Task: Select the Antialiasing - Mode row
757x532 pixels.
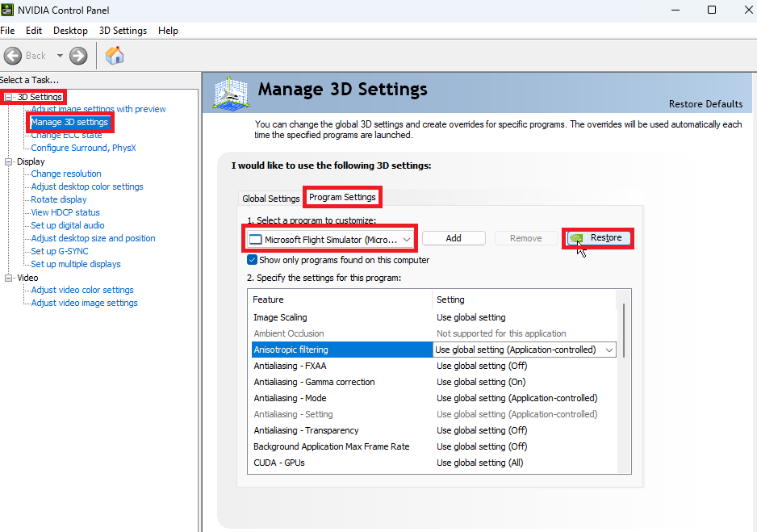Action: point(433,398)
